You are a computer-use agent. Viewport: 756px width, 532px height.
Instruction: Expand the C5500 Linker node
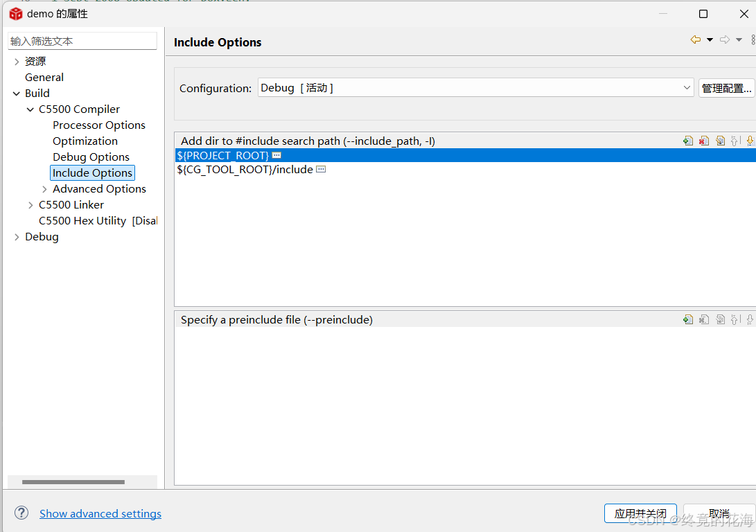click(30, 205)
